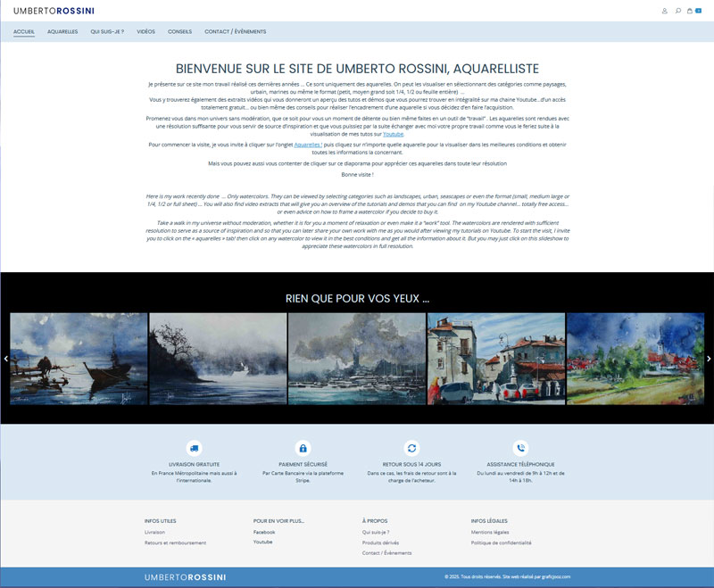Advance slideshow with right arrow
714x588 pixels.
click(710, 359)
